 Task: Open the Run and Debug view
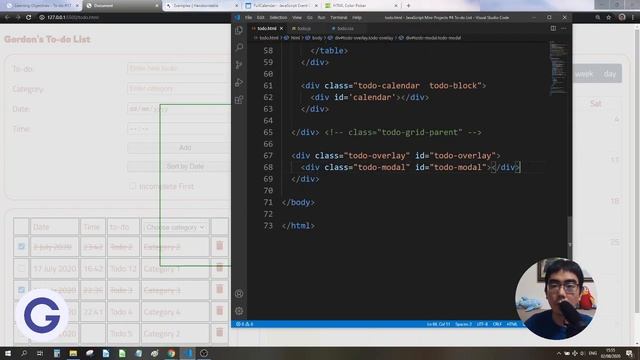click(239, 82)
